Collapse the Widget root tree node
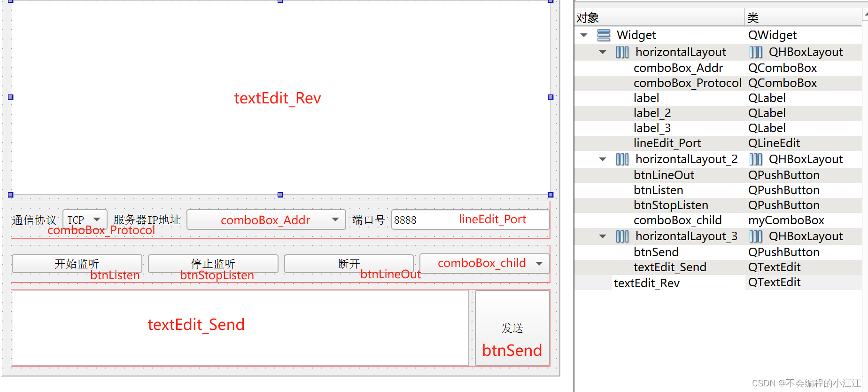Image resolution: width=868 pixels, height=392 pixels. point(584,35)
